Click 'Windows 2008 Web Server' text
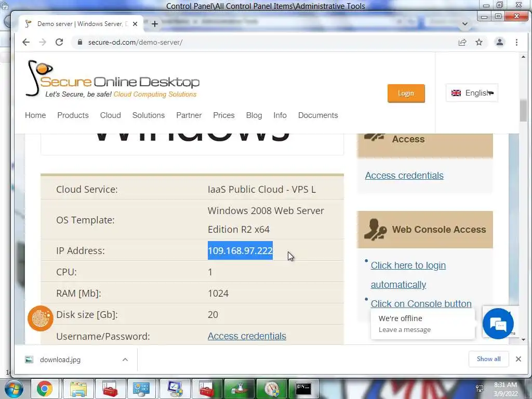 [x=265, y=211]
